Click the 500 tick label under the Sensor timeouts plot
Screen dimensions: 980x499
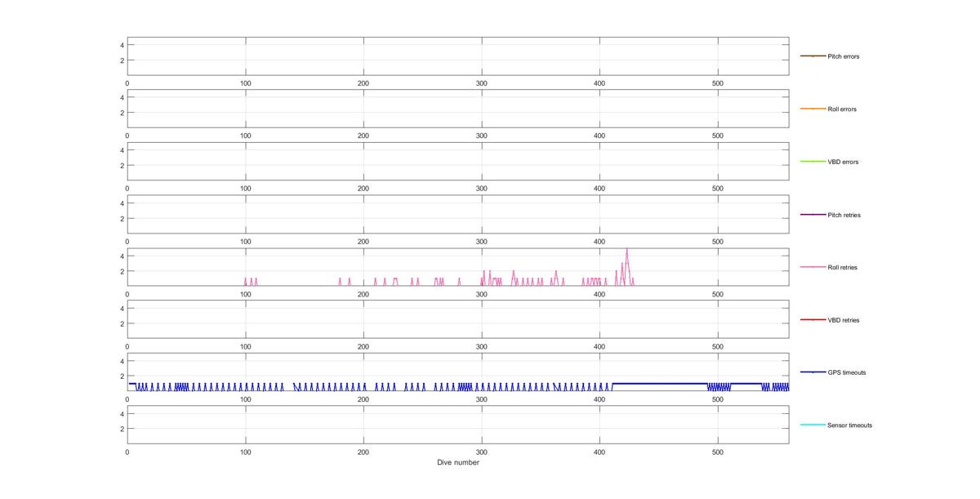pyautogui.click(x=718, y=452)
